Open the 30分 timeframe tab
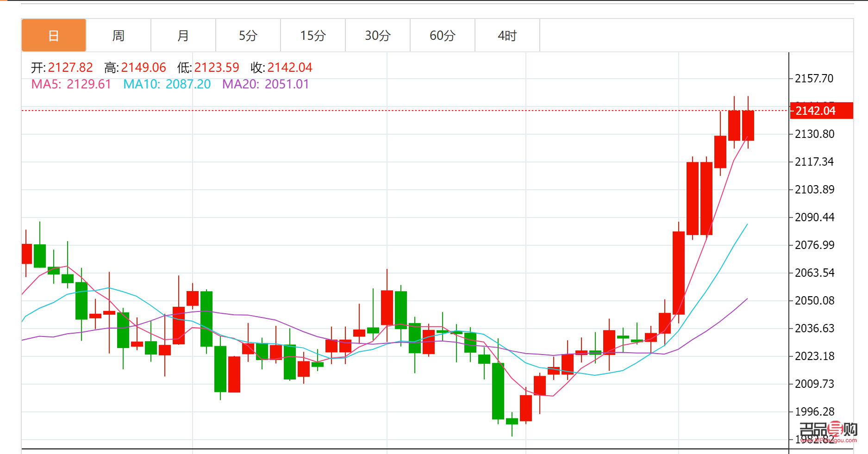 click(378, 35)
